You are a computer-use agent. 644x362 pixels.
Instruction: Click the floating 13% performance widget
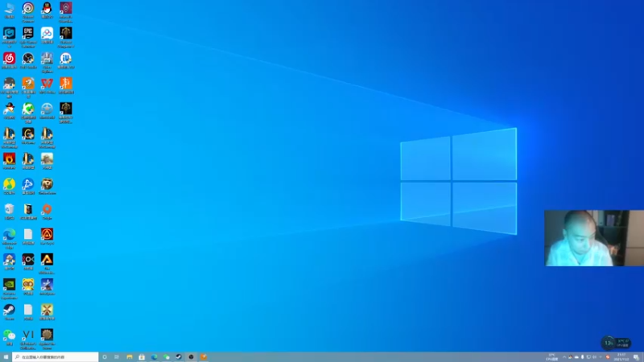pos(616,343)
